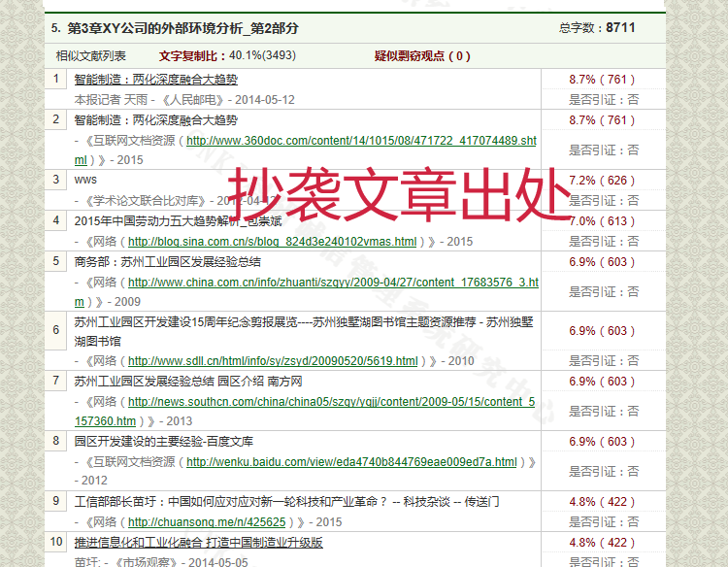Click the 总字数 8711 total count

point(597,28)
